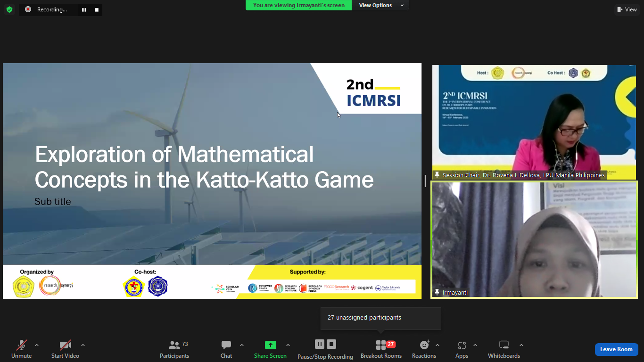Click the research synergy logo under Organized by
This screenshot has width=644, height=362.
point(56,286)
